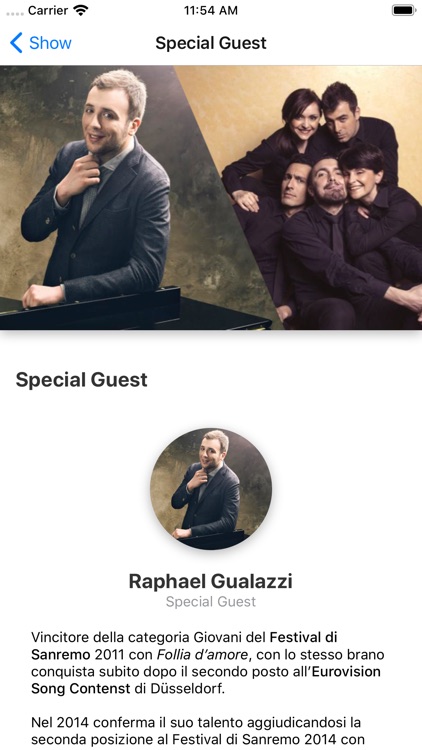
Task: Tap the gray Special Guest subtitle
Action: point(211,602)
